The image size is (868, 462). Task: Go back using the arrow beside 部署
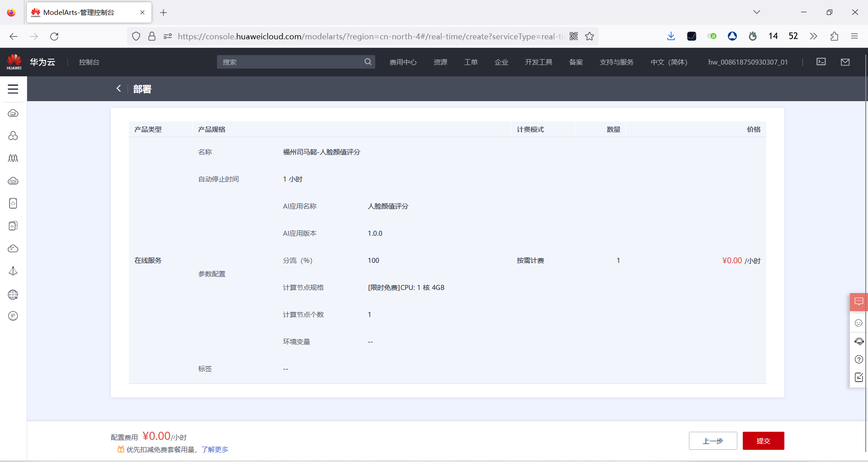(118, 89)
